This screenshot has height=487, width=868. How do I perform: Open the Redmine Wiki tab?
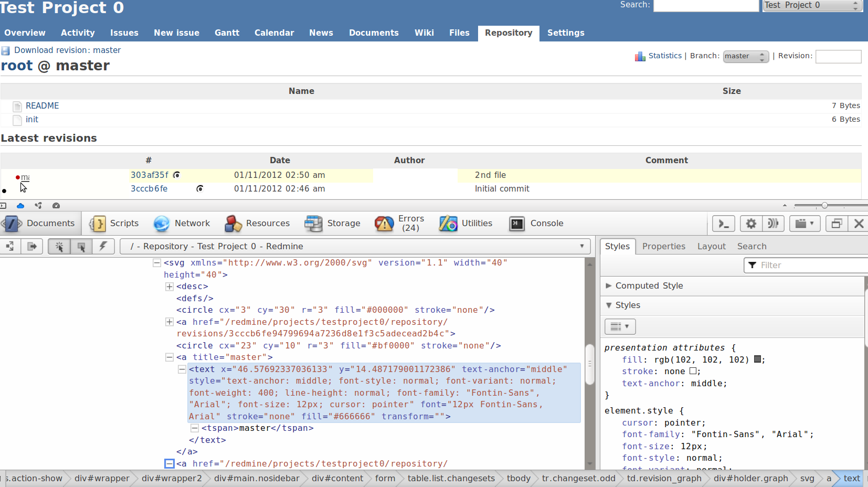424,33
